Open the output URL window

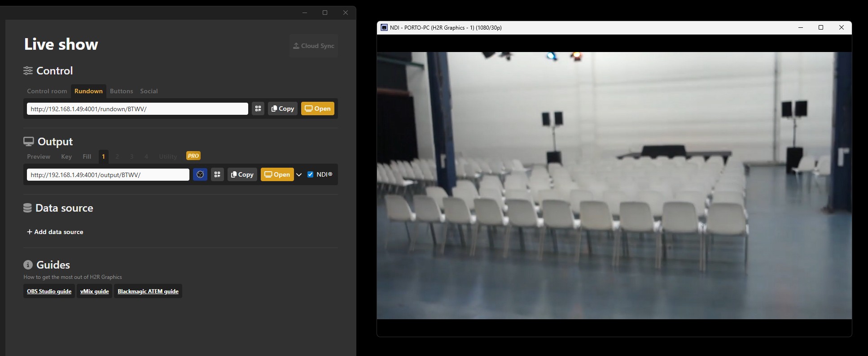tap(277, 174)
